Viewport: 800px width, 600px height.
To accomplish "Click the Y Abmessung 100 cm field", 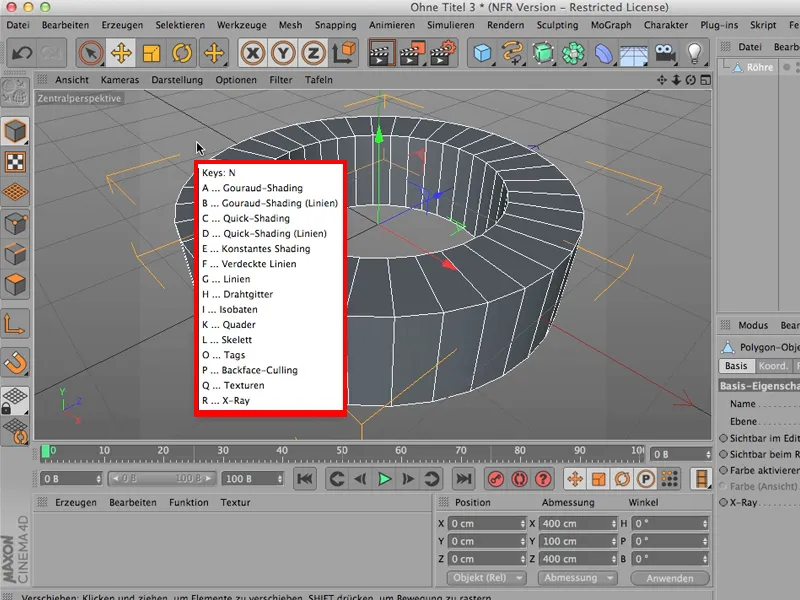I will click(578, 541).
